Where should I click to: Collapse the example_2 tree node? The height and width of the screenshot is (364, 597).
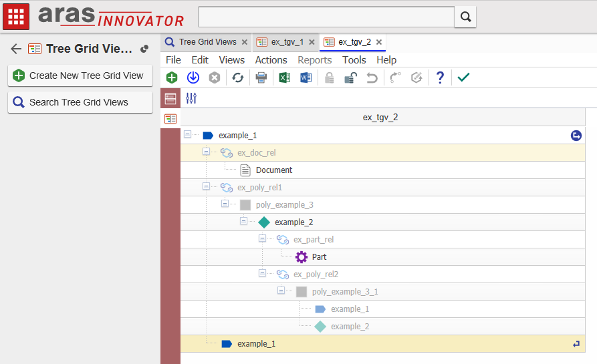click(x=243, y=222)
